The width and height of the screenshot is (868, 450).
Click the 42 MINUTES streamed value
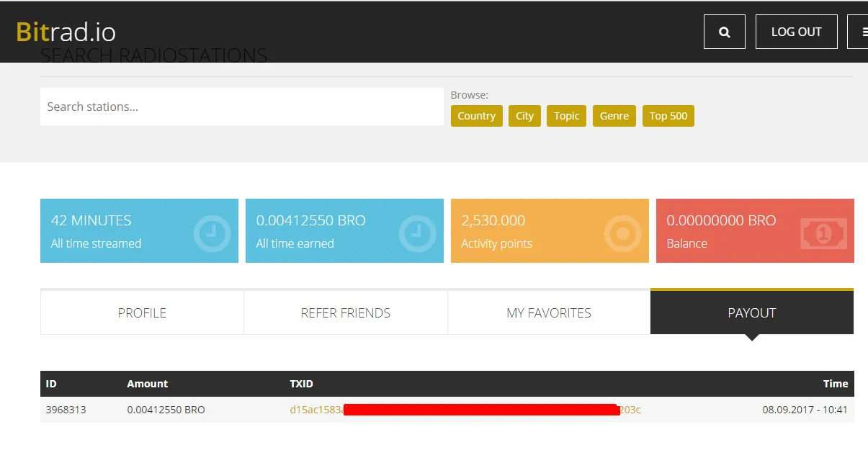[x=91, y=220]
